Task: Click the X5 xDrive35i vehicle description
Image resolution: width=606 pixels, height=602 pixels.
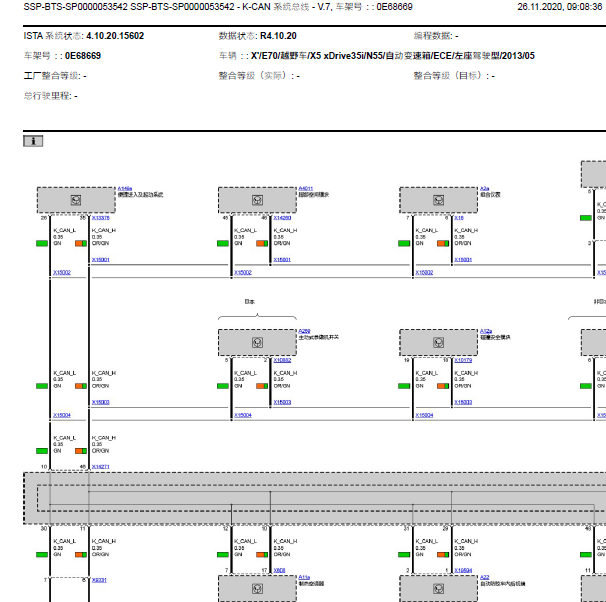Action: (x=393, y=56)
